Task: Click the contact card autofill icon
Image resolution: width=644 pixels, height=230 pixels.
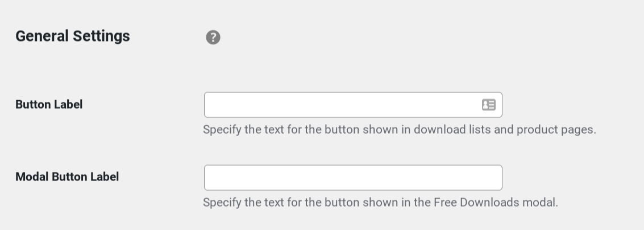Action: pos(488,105)
